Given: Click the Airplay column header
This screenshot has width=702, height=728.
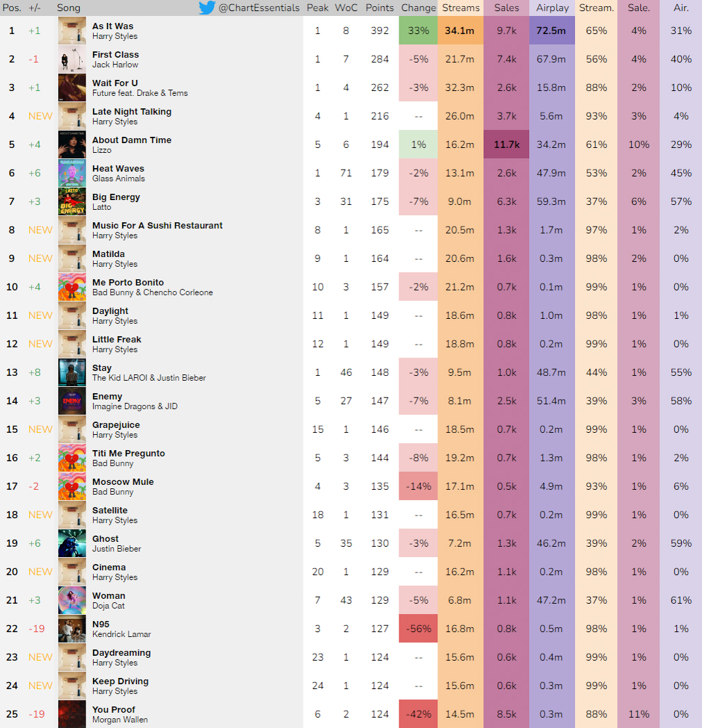Looking at the screenshot, I should [552, 8].
